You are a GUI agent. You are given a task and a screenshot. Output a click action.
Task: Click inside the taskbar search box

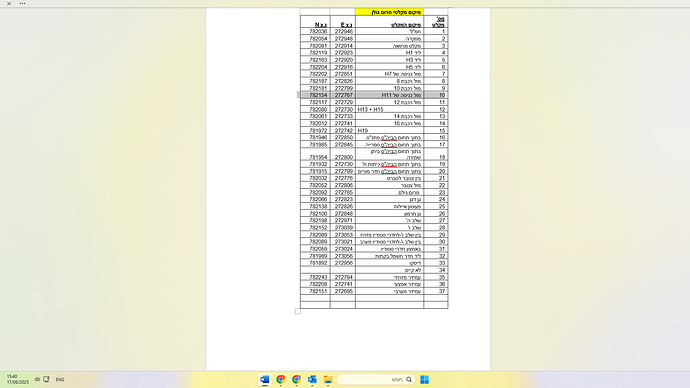tap(377, 379)
